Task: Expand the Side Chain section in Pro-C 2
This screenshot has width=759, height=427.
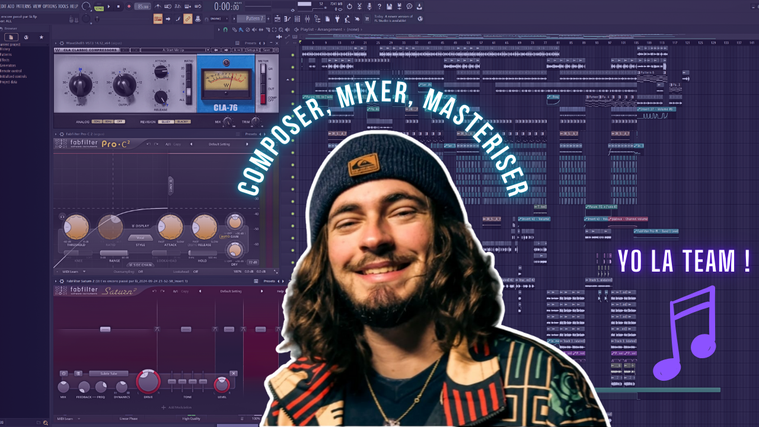Action: click(140, 265)
